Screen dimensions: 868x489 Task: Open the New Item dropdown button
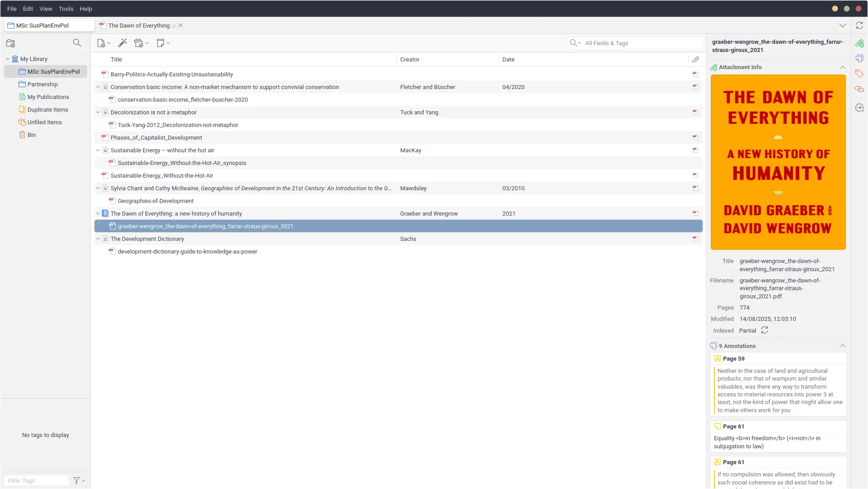pos(104,43)
